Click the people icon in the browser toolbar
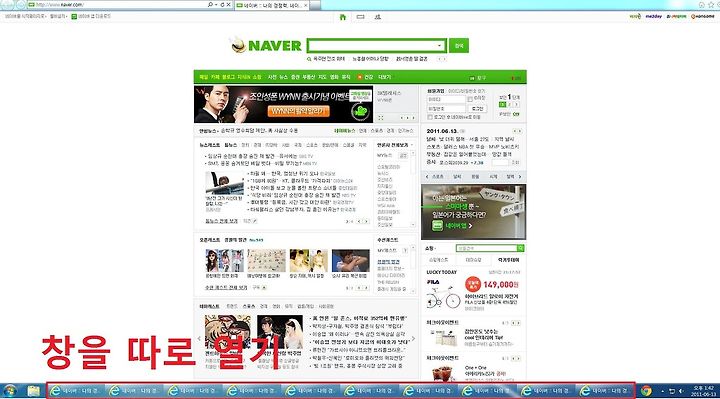This screenshot has width=720, height=399. pyautogui.click(x=378, y=17)
